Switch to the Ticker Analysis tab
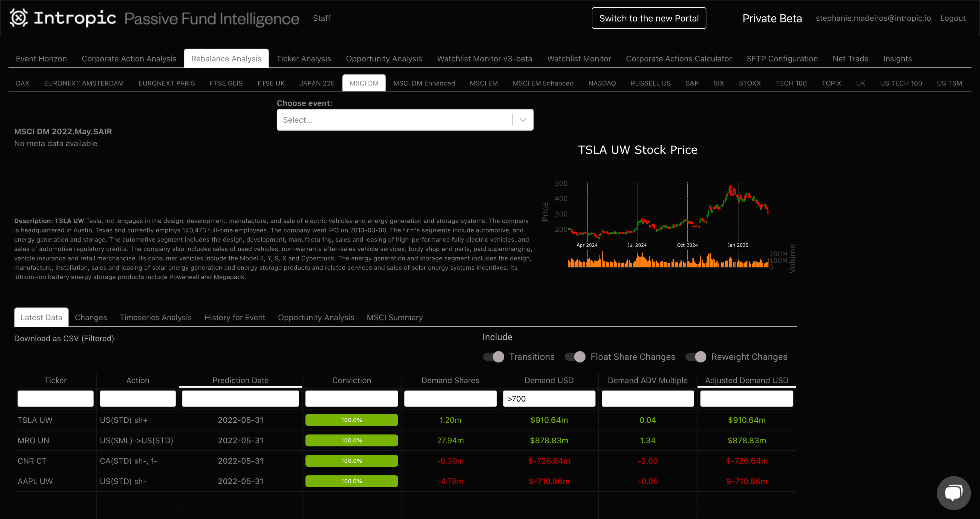This screenshot has width=980, height=519. click(303, 59)
